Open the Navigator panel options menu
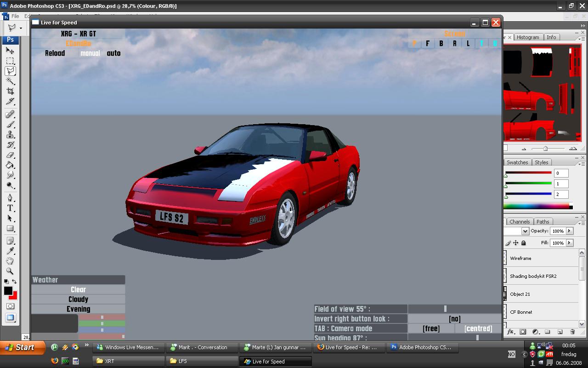Image resolution: width=588 pixels, height=368 pixels. click(x=582, y=38)
